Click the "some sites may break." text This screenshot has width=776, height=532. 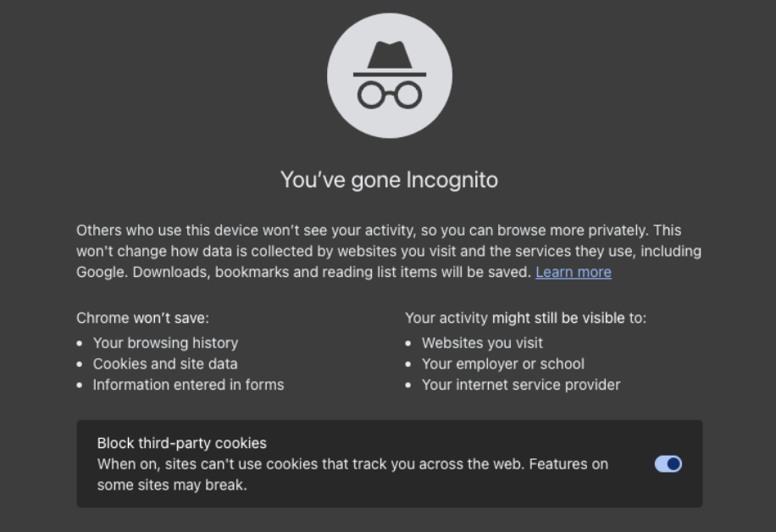pos(171,485)
